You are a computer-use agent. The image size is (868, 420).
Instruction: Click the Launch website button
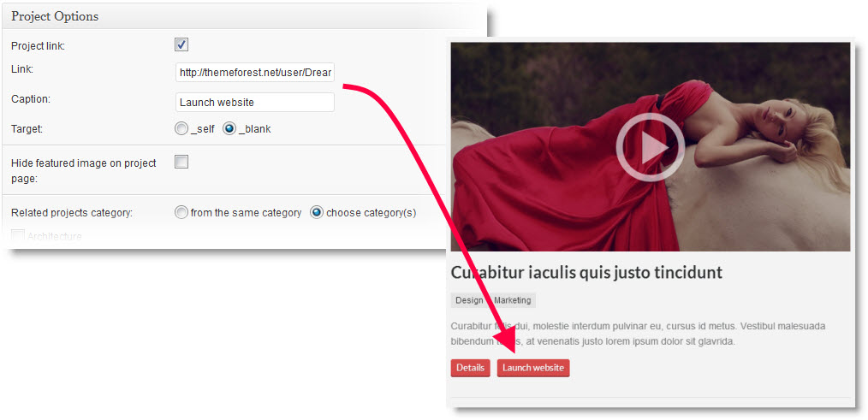(532, 368)
